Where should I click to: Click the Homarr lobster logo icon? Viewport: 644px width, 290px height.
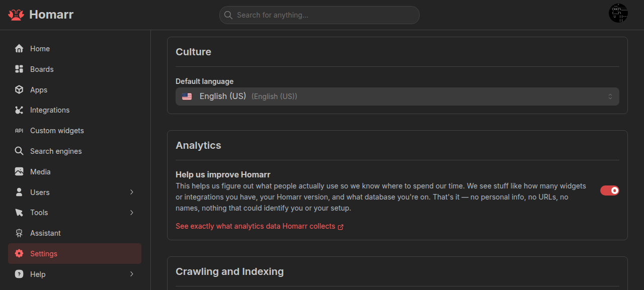point(16,15)
